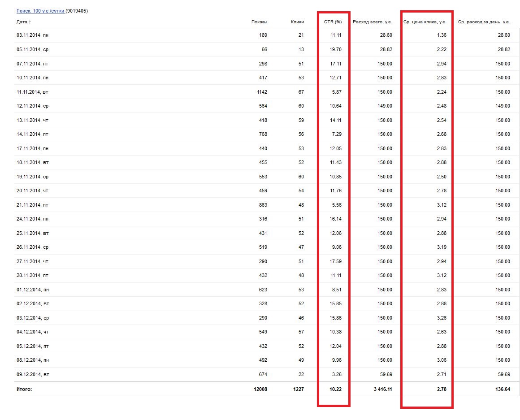
Task: Select date cell '24.11.2014, пн'
Action: (x=32, y=219)
